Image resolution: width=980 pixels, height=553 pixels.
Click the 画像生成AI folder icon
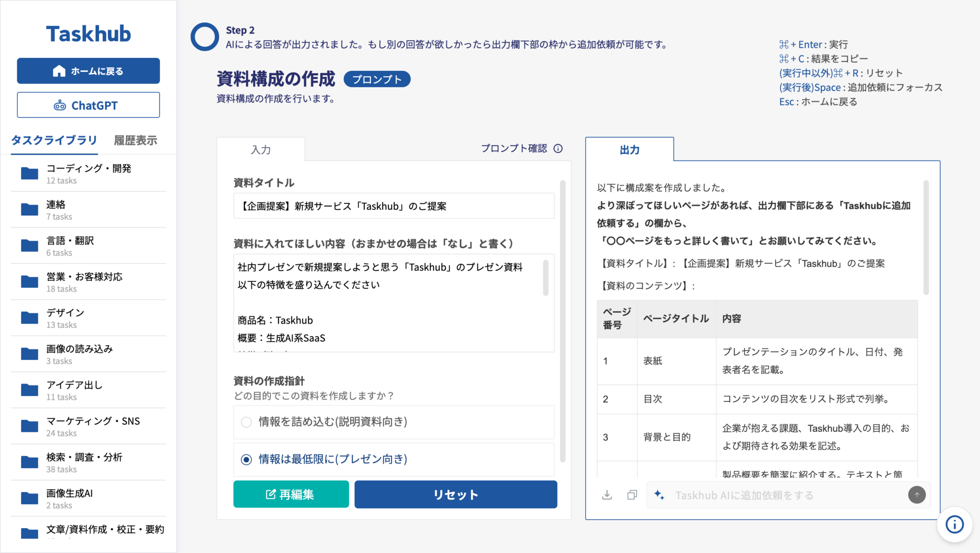(28, 498)
